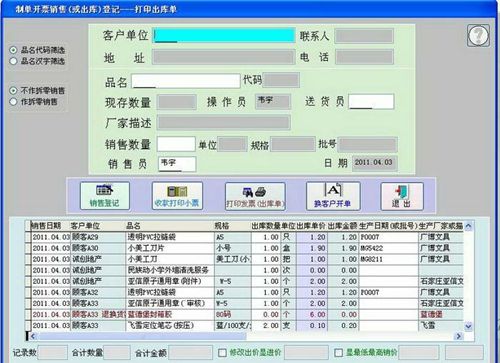Click the 出库单价 column header
This screenshot has height=363, width=500.
[x=311, y=226]
